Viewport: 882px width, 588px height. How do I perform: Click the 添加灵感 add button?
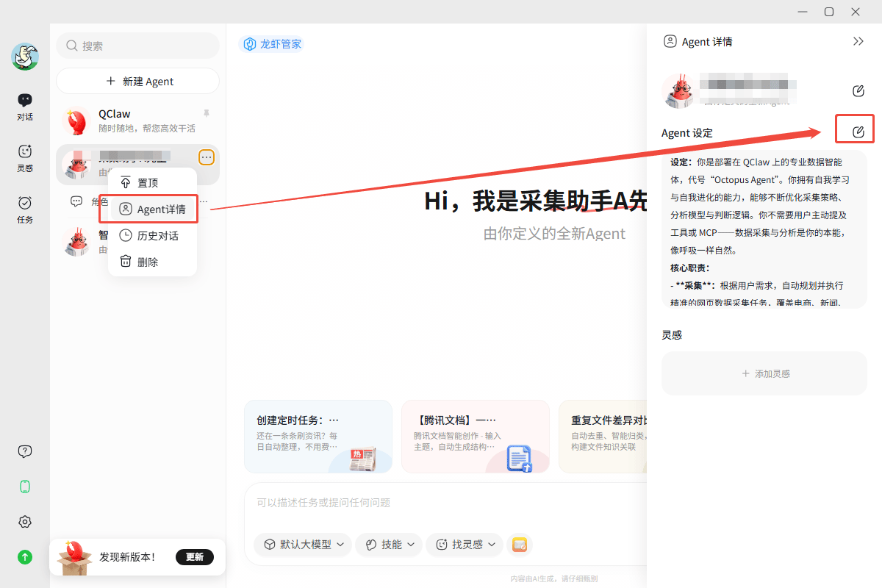(764, 373)
